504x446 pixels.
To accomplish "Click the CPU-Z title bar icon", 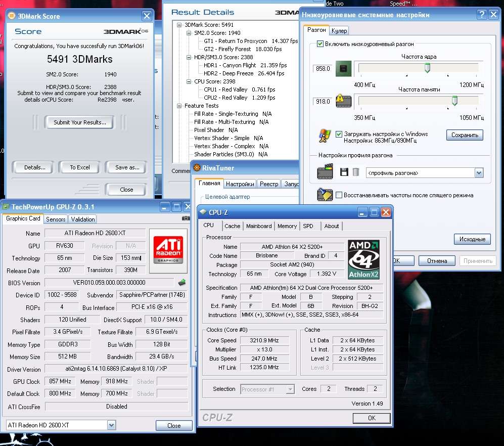I will pos(203,212).
